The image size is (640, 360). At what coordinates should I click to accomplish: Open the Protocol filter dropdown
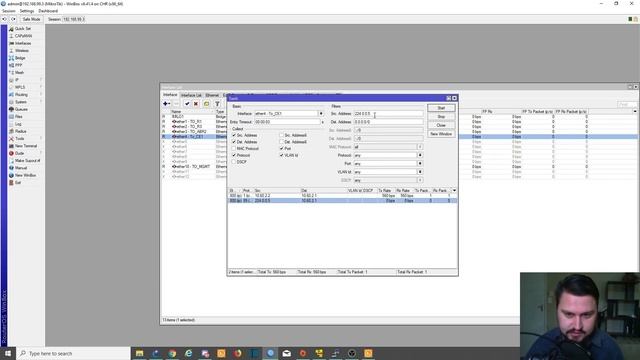coord(420,155)
